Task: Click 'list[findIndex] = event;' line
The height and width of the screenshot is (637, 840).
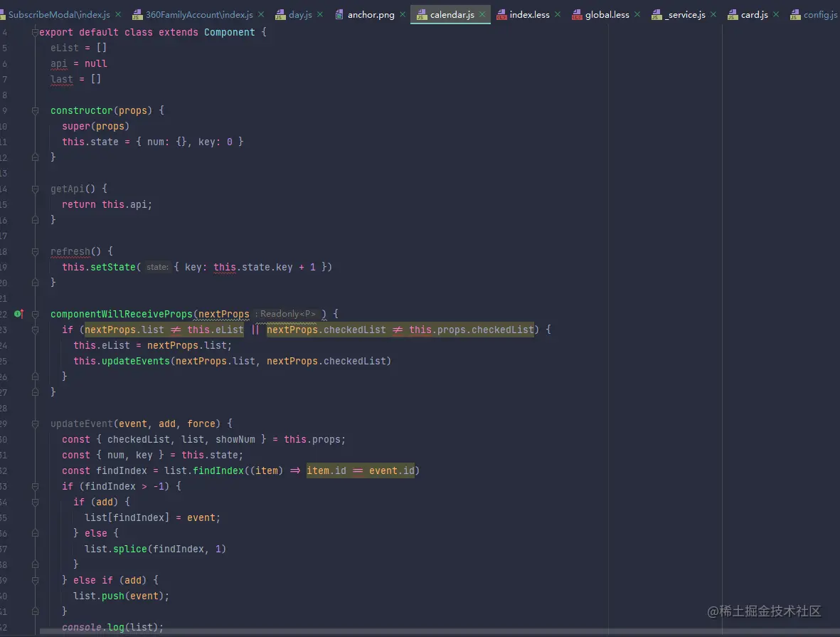Action: (x=153, y=517)
